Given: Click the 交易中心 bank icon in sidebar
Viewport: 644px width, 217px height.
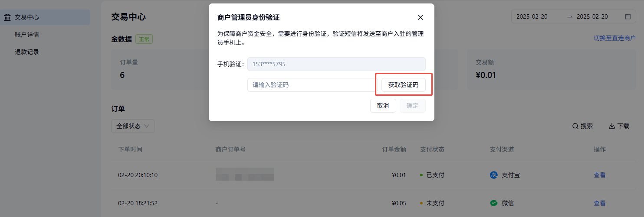Looking at the screenshot, I should point(7,17).
